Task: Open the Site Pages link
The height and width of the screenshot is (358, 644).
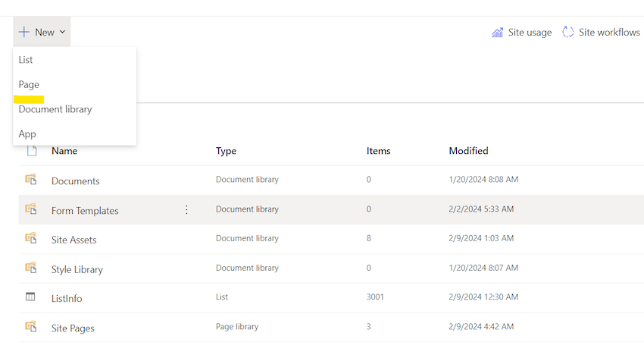Action: 73,328
